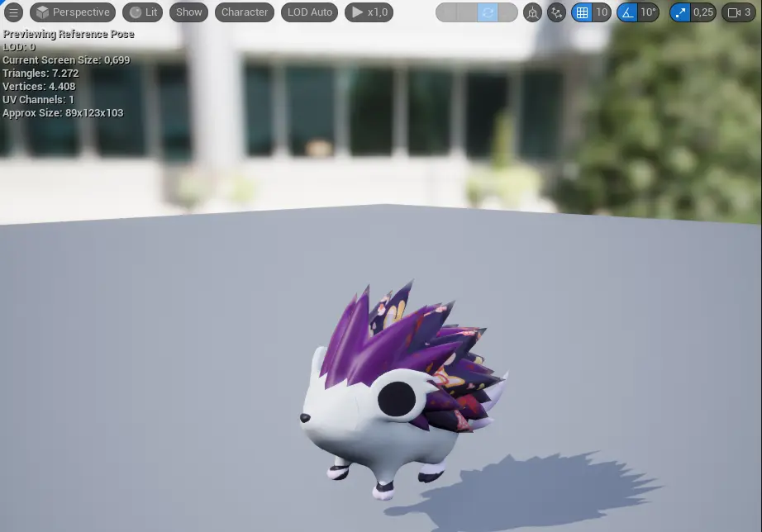762x532 pixels.
Task: Click the 'Approx Size: 89x123x103' text
Action: pyautogui.click(x=63, y=112)
